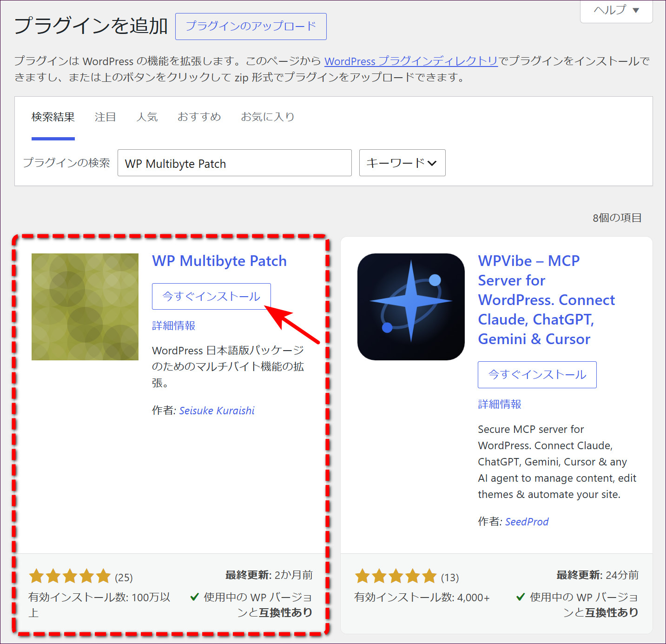Click the (25) rating count
This screenshot has height=644, width=666.
[x=124, y=578]
